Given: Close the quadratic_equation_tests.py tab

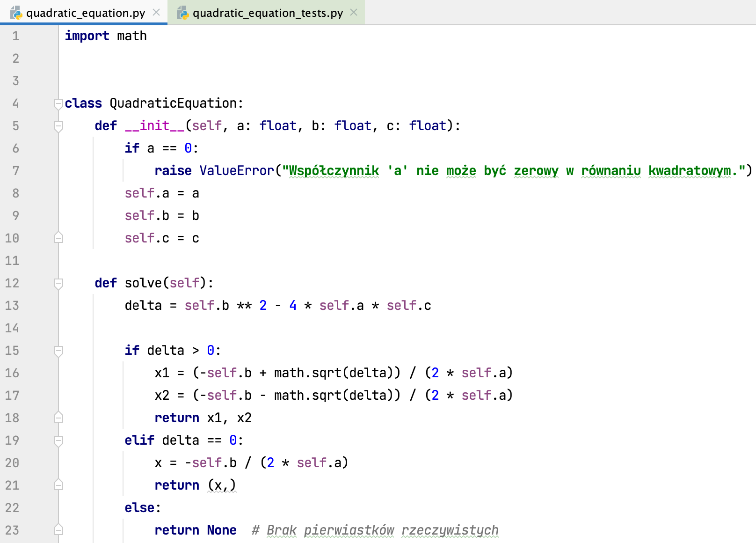Looking at the screenshot, I should point(354,13).
